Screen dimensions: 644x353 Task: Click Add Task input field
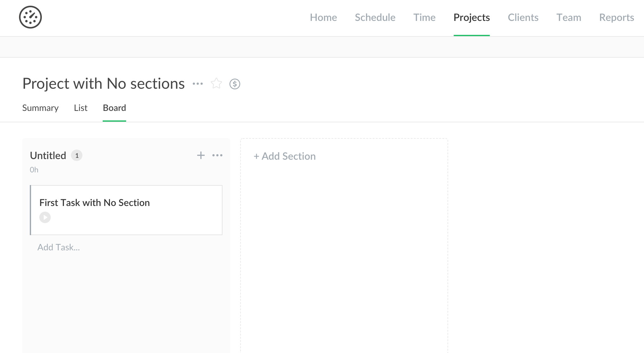pos(59,247)
